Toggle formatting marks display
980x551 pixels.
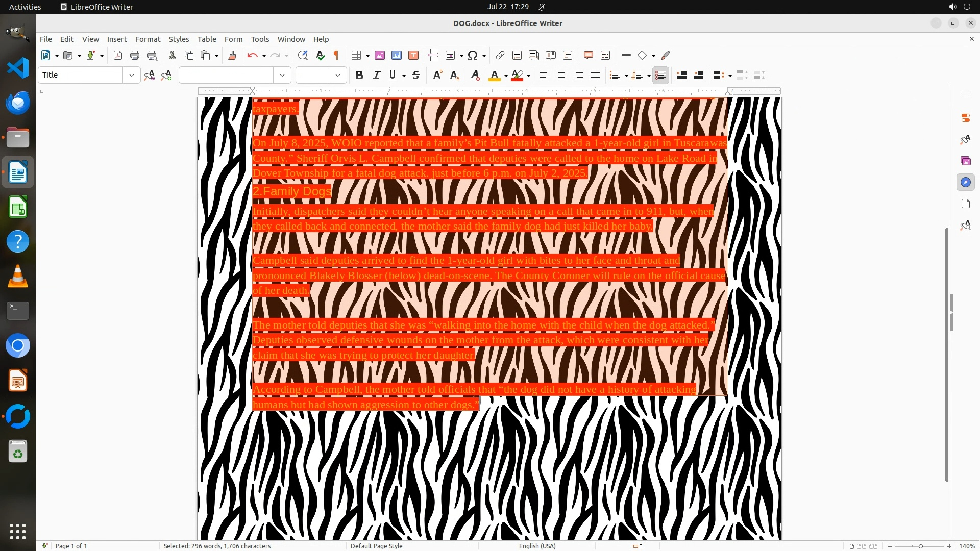click(x=336, y=56)
